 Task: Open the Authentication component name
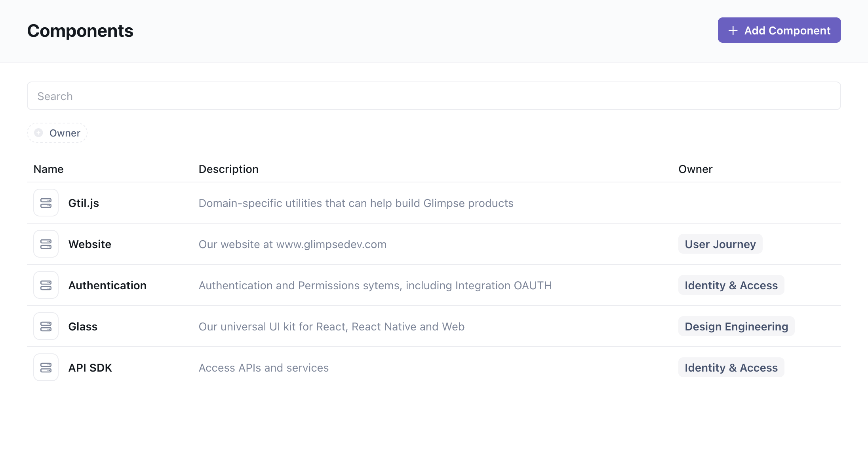[x=107, y=285]
